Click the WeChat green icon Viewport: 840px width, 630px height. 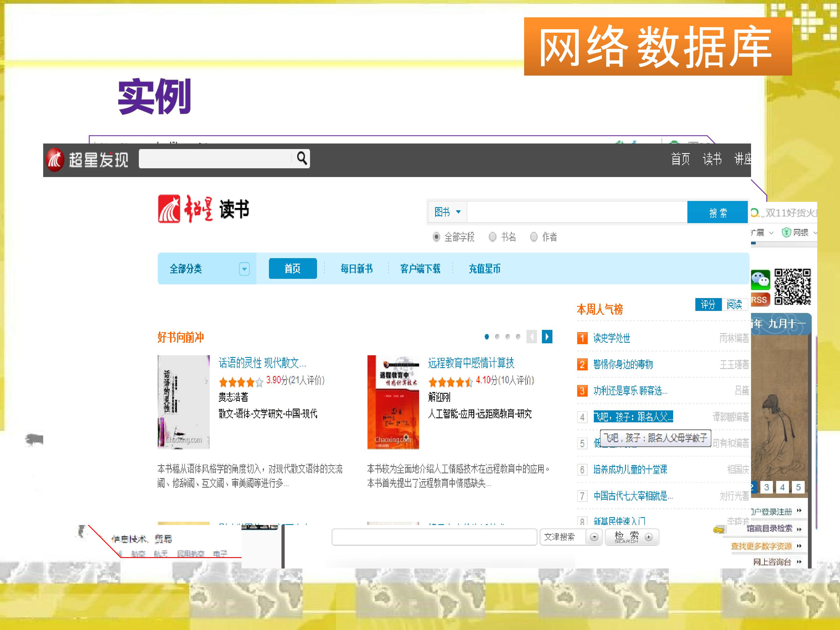point(760,279)
